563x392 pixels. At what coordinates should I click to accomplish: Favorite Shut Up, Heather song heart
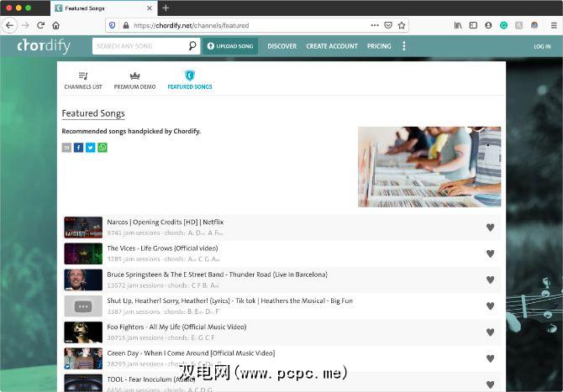490,306
